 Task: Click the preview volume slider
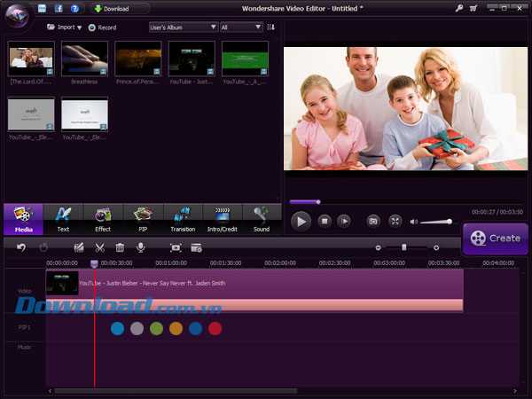click(435, 222)
